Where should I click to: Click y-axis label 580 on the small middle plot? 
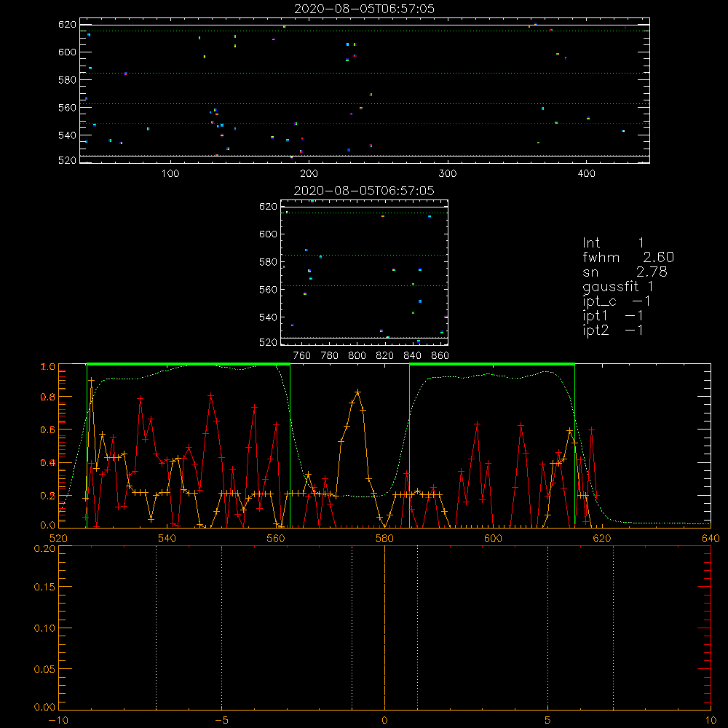click(269, 262)
